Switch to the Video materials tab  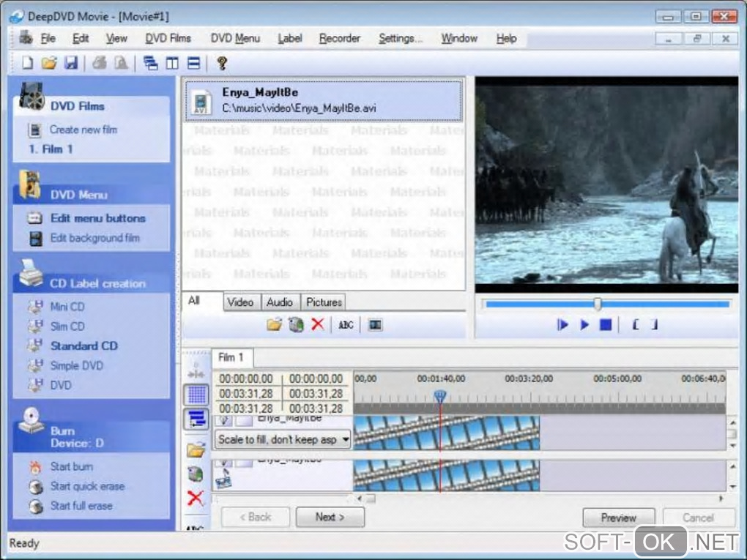[241, 302]
